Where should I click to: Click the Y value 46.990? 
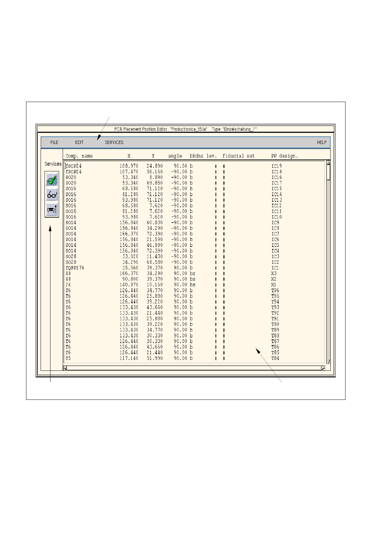155,245
